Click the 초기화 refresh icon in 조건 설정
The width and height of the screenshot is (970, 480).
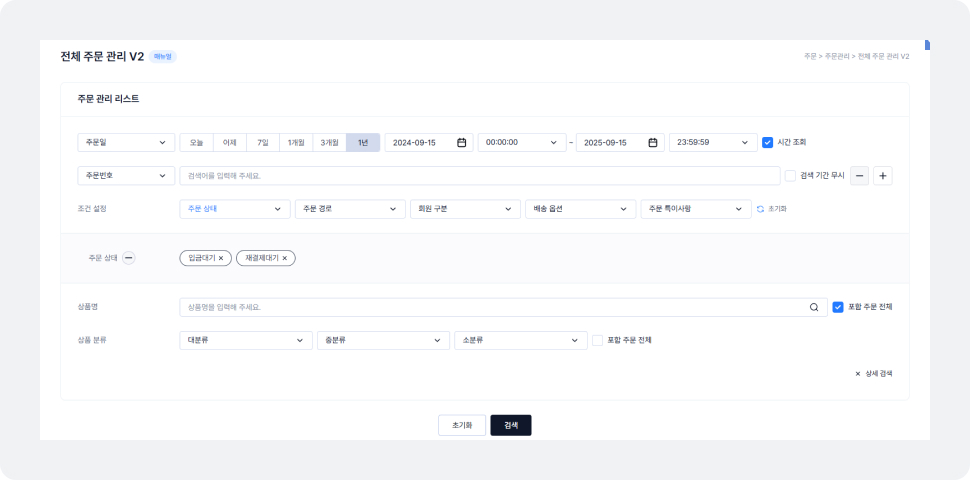click(760, 209)
